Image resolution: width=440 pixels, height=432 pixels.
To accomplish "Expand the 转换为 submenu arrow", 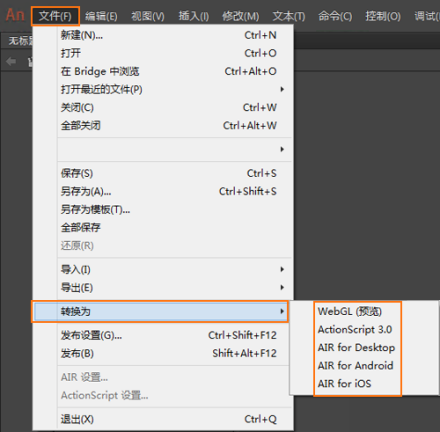I will coord(282,311).
